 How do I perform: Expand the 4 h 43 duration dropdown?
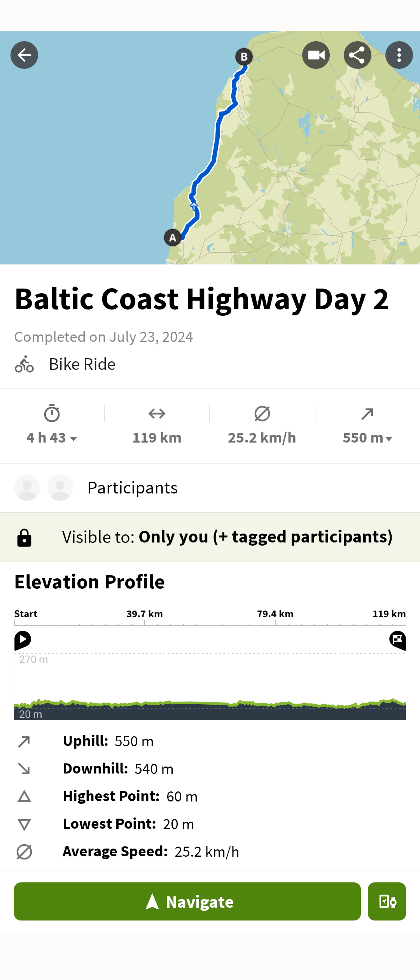click(52, 438)
